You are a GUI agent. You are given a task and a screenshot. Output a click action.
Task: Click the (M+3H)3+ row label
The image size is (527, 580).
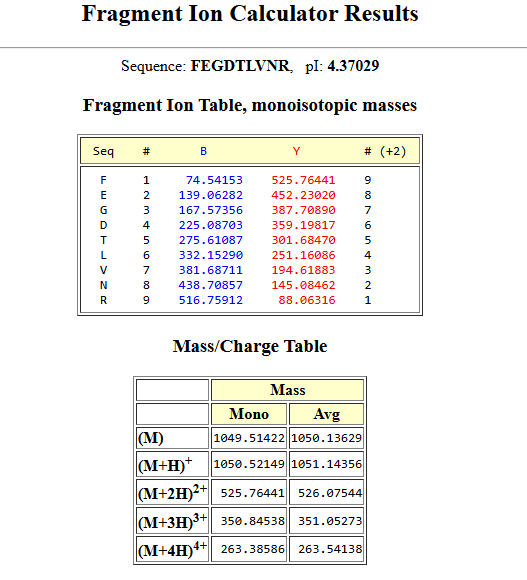click(172, 520)
